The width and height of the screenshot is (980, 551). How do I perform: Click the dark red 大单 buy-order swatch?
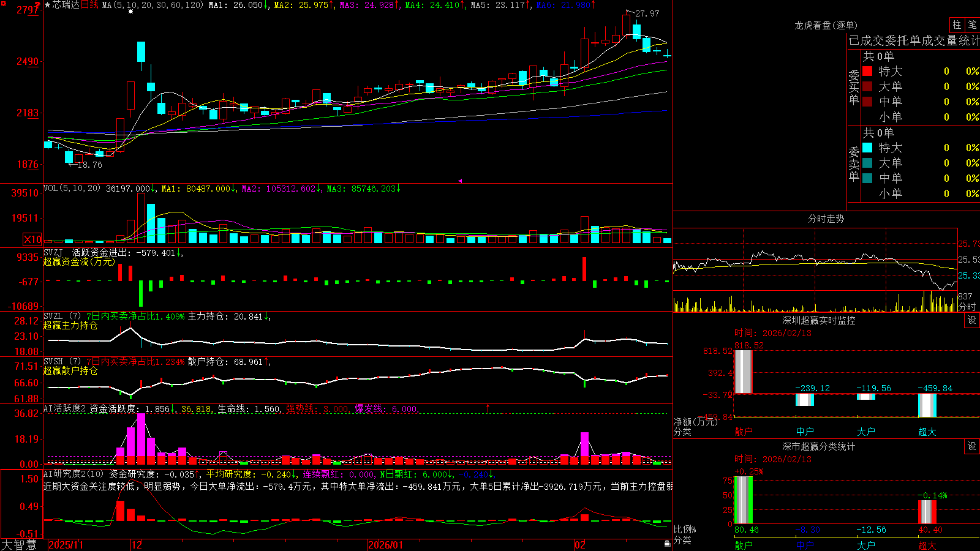(x=867, y=86)
